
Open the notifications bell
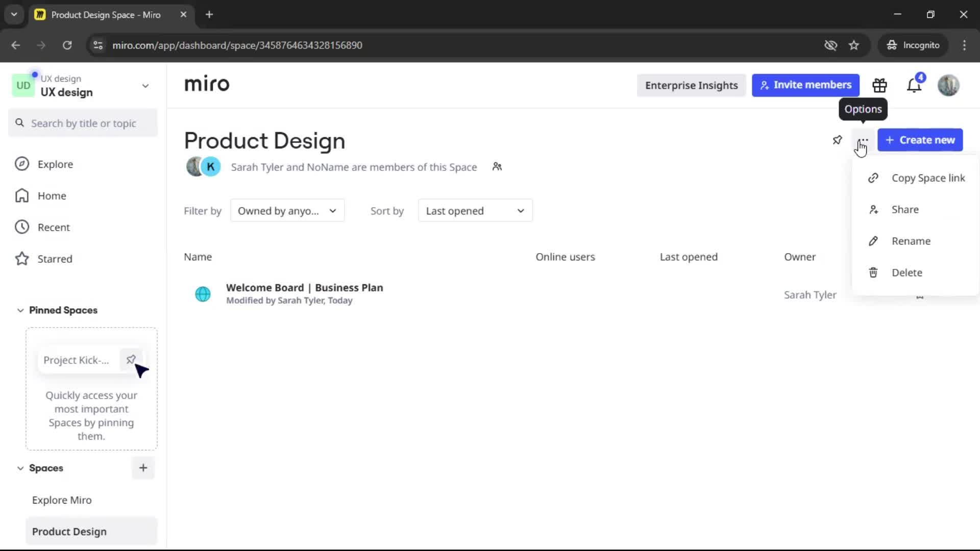[x=914, y=85]
